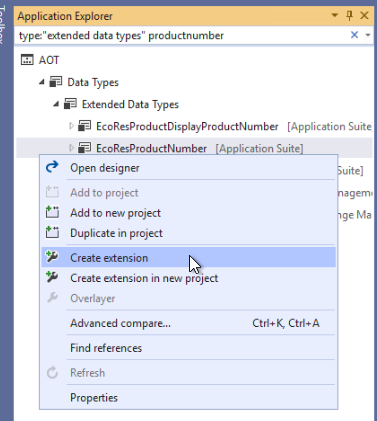Image resolution: width=377 pixels, height=421 pixels.
Task: Open the Application Explorer window options dropdown
Action: coord(335,15)
